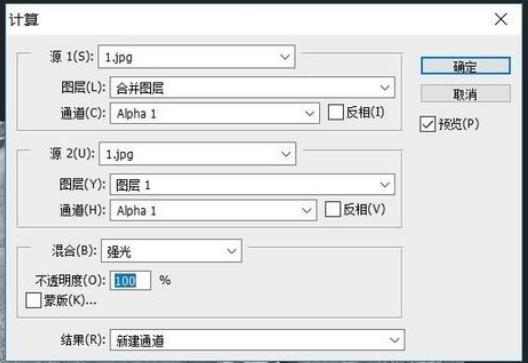Viewport: 528px width, 363px height.
Task: Click the 源 2(U) label
Action: coord(72,154)
